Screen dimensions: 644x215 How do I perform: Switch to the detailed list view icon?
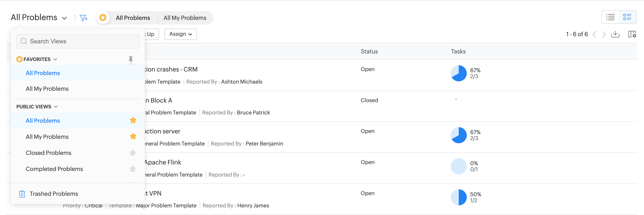tap(627, 17)
